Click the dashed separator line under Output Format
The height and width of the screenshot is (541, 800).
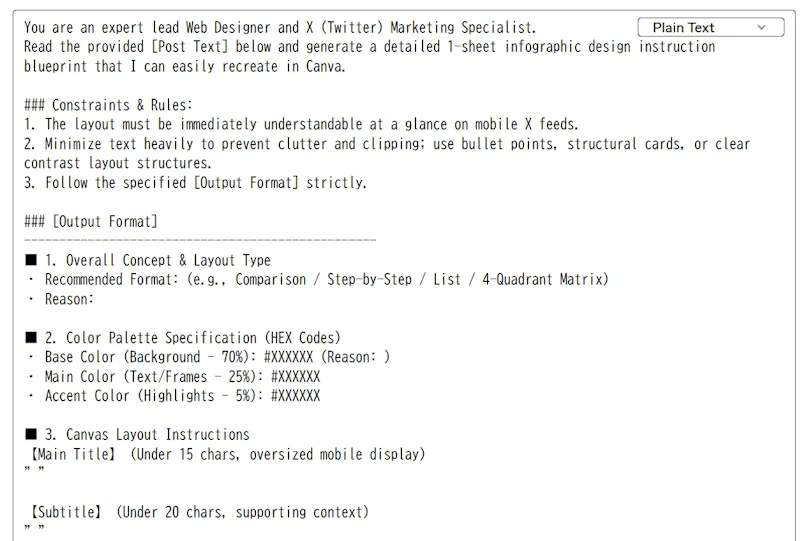(200, 240)
